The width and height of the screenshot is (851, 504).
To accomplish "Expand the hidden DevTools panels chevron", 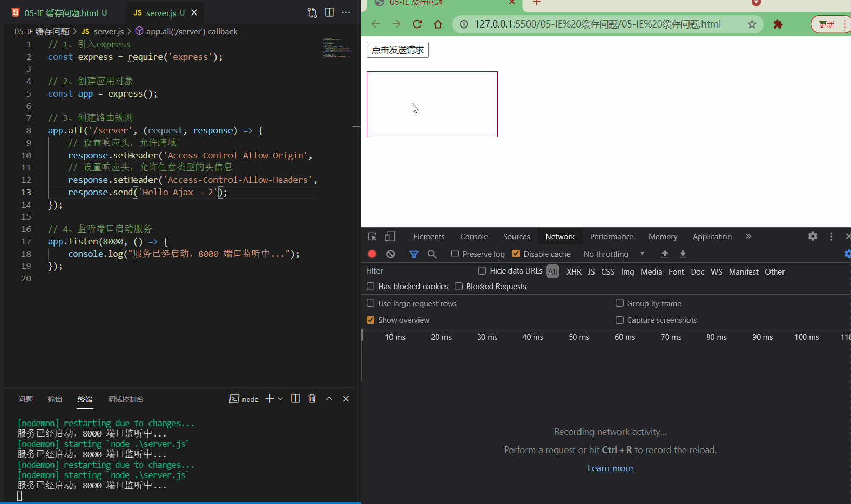I will click(748, 236).
